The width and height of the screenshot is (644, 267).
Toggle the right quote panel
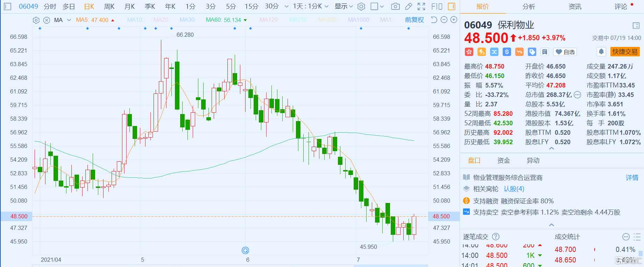click(452, 6)
